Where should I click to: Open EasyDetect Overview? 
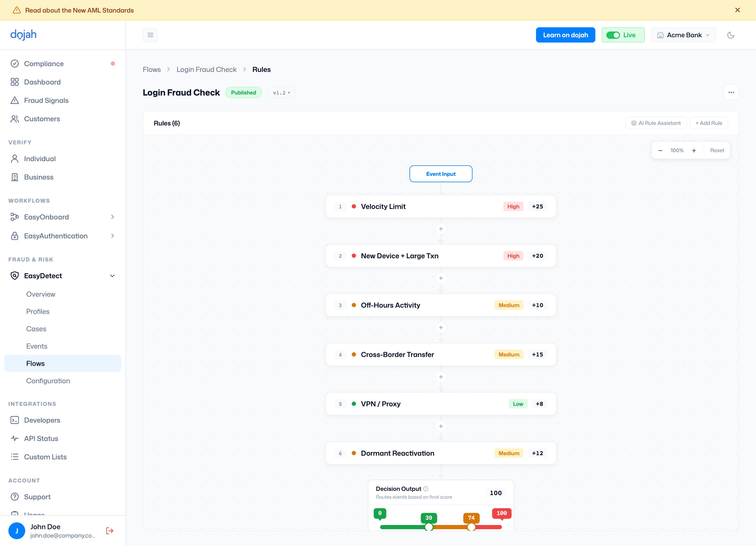tap(63, 294)
